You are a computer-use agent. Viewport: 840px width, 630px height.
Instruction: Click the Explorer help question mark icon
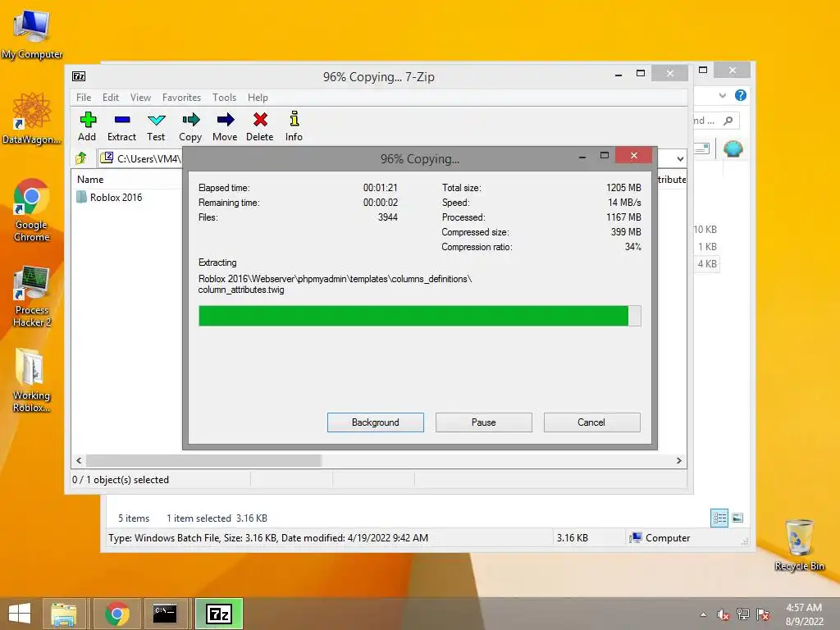741,95
